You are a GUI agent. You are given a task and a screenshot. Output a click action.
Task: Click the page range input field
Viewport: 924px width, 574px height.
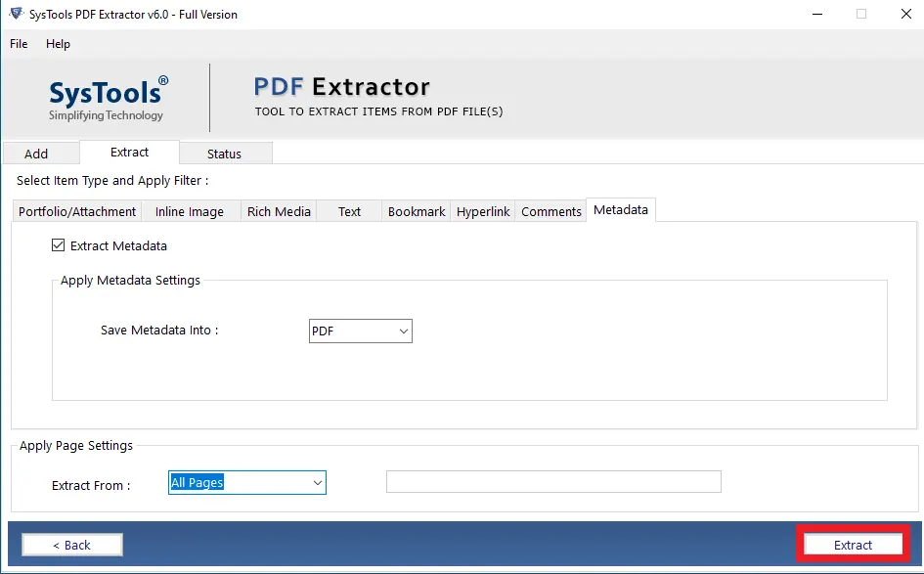[553, 481]
